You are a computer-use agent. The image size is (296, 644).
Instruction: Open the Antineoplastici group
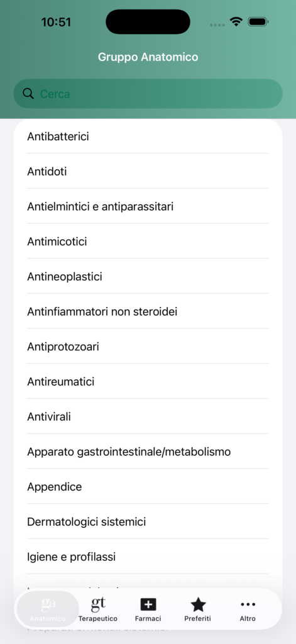148,277
